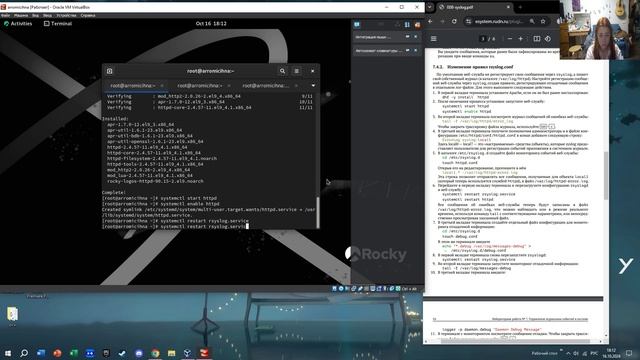Open a new browser tab
This screenshot has width=640, height=360.
click(520, 7)
